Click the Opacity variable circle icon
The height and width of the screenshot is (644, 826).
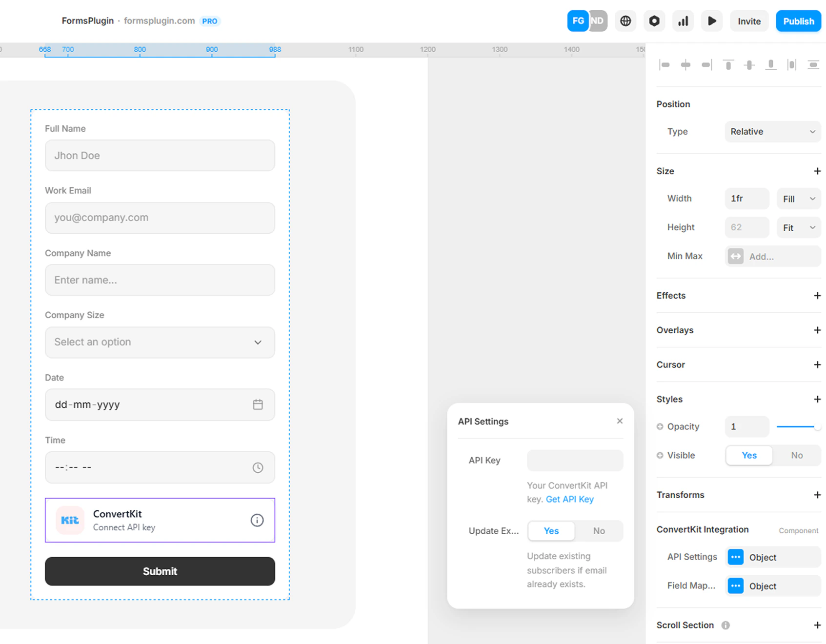click(660, 426)
